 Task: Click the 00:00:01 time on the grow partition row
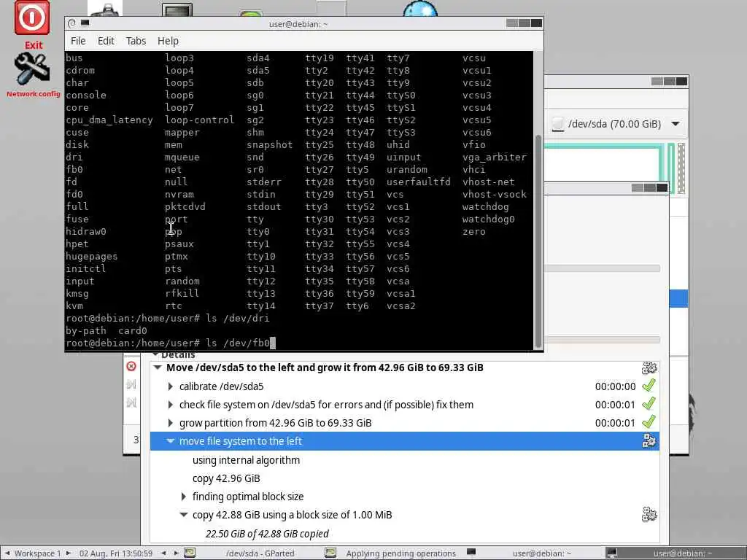(615, 422)
